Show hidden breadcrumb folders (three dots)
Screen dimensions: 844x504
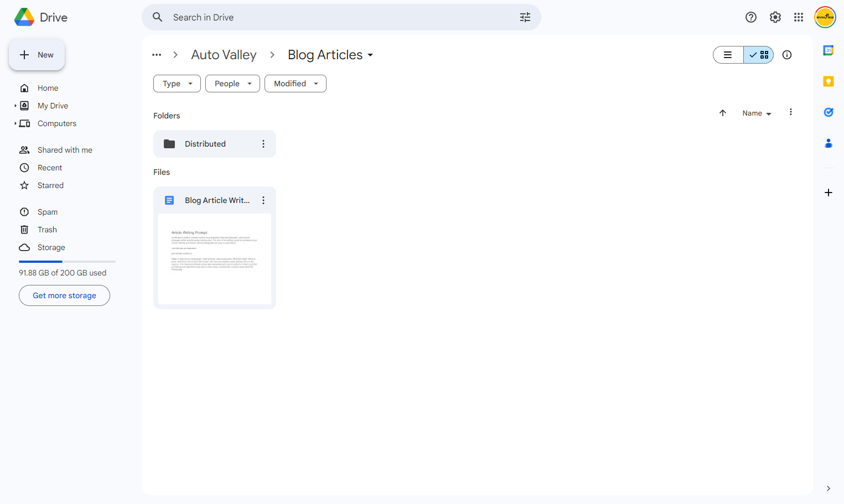coord(157,55)
